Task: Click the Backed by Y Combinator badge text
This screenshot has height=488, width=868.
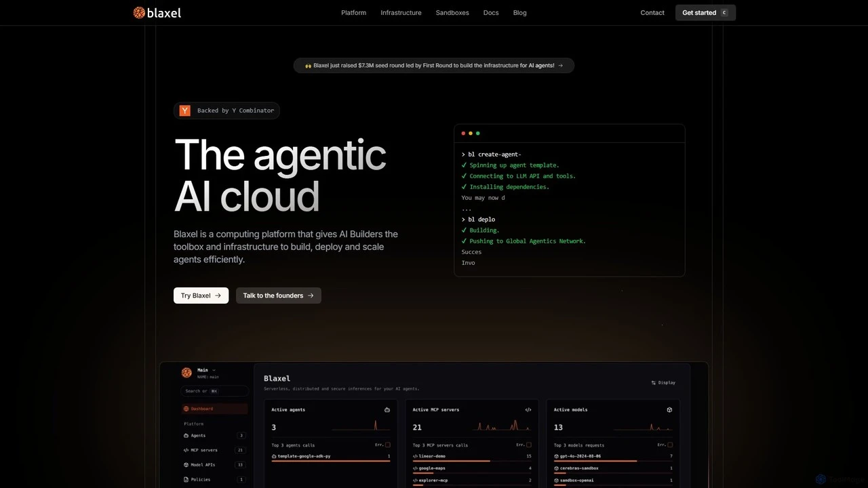Action: point(236,110)
